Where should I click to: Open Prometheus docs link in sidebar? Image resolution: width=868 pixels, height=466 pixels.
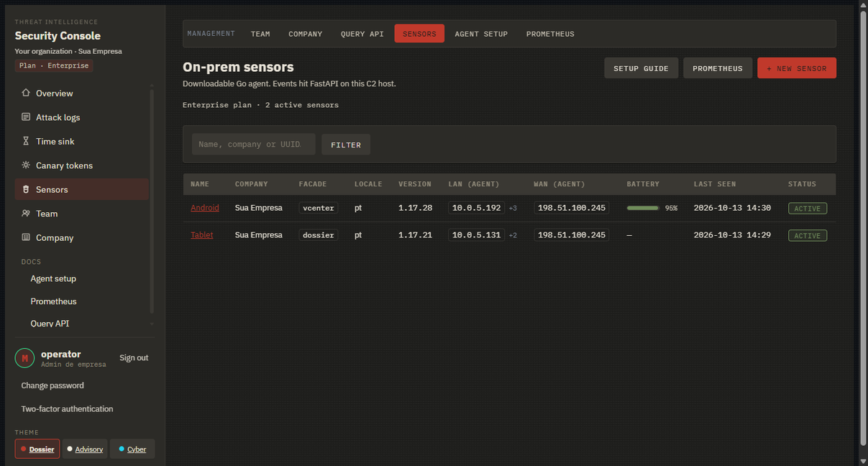point(53,301)
